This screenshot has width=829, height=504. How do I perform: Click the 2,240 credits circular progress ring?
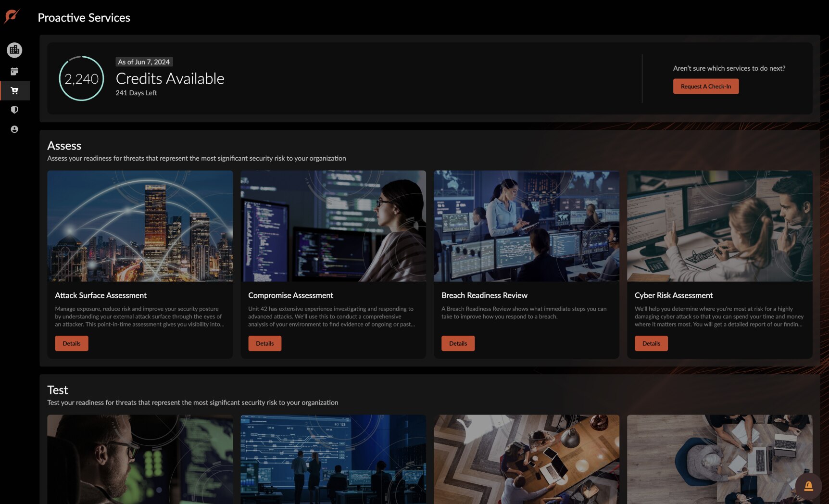81,78
